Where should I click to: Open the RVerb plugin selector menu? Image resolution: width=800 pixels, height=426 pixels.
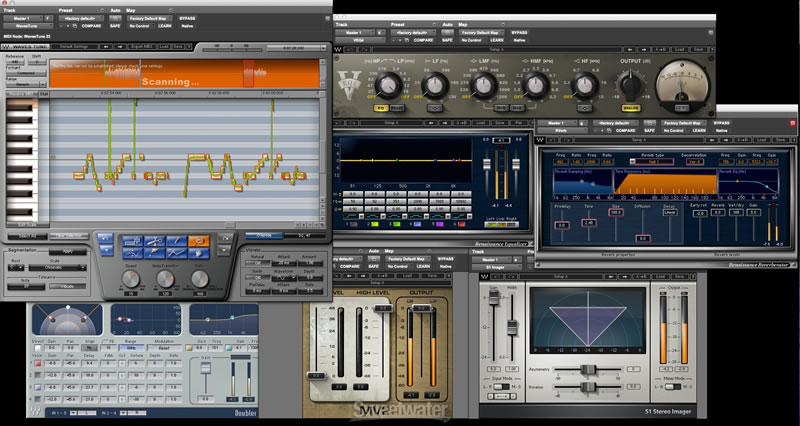coord(564,131)
